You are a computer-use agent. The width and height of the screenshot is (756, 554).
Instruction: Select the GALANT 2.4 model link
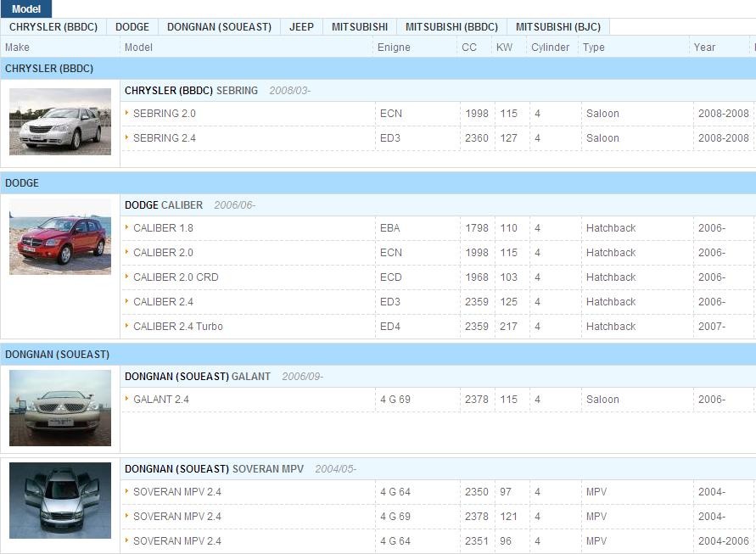[160, 400]
